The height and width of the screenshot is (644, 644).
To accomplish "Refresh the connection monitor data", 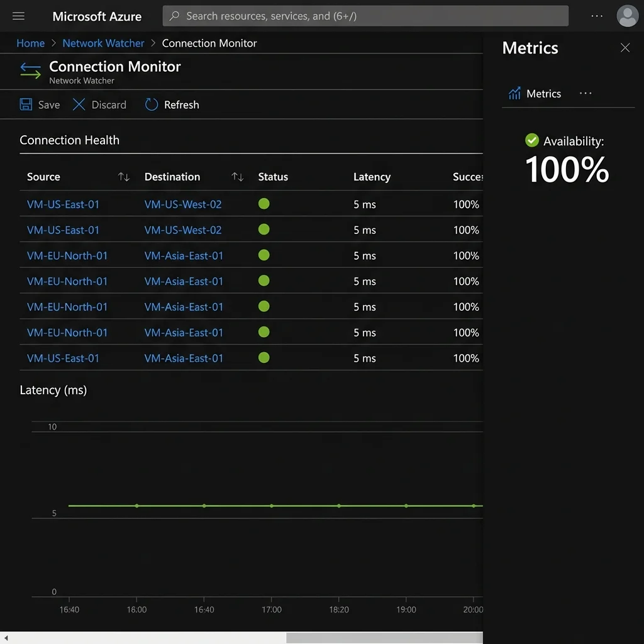I will 172,105.
